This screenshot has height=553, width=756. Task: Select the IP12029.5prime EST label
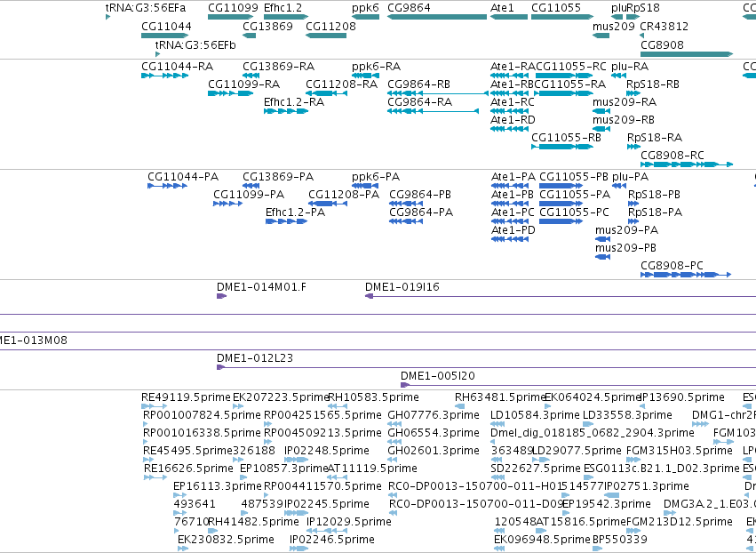pyautogui.click(x=348, y=522)
